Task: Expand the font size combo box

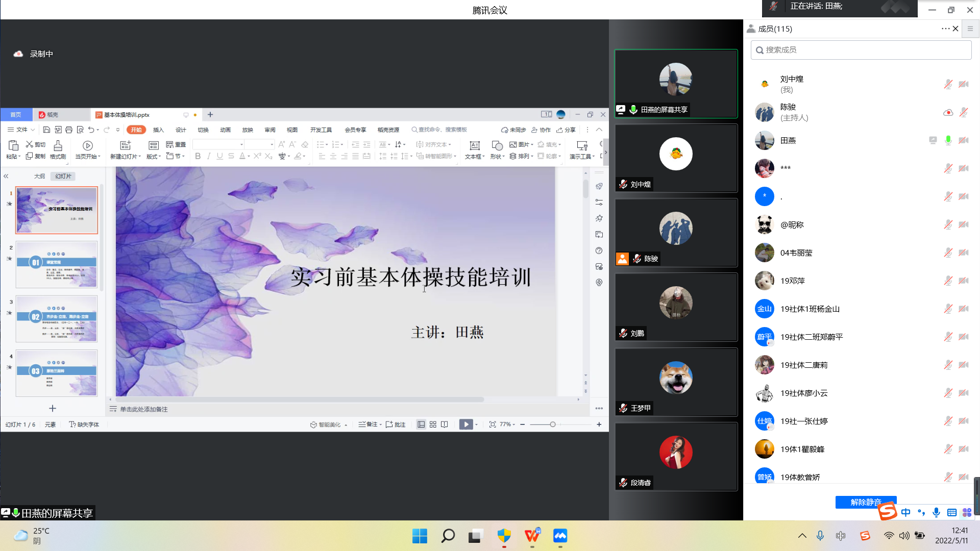Action: 272,144
